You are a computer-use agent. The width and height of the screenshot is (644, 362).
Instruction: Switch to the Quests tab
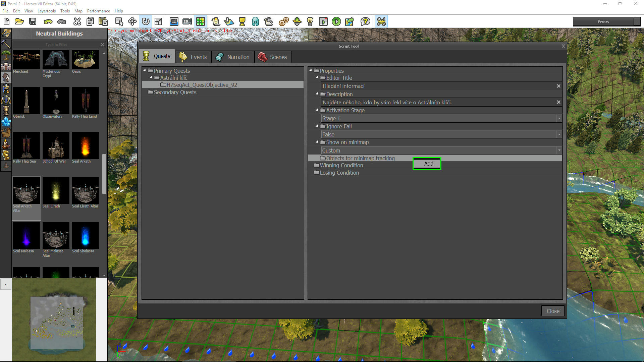pyautogui.click(x=157, y=56)
